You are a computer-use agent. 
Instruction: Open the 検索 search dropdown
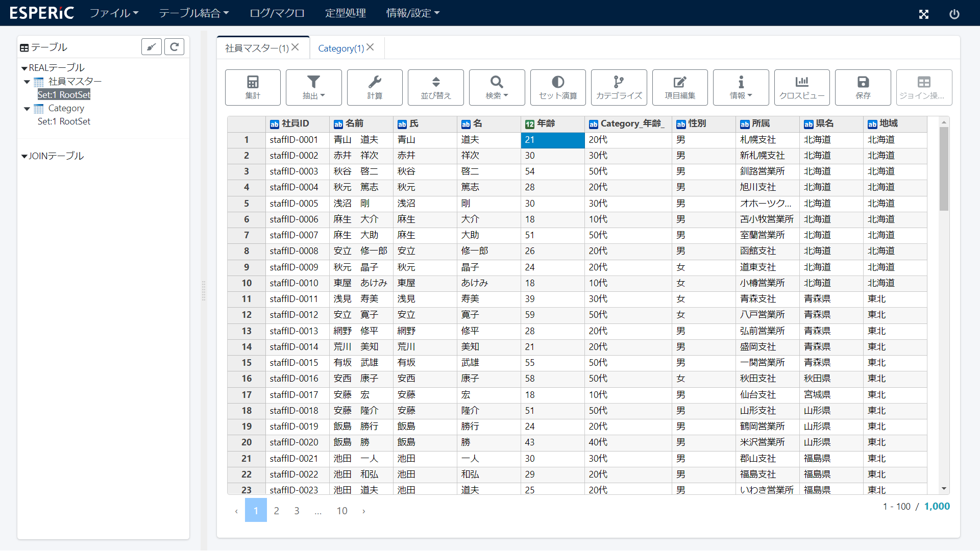coord(497,87)
